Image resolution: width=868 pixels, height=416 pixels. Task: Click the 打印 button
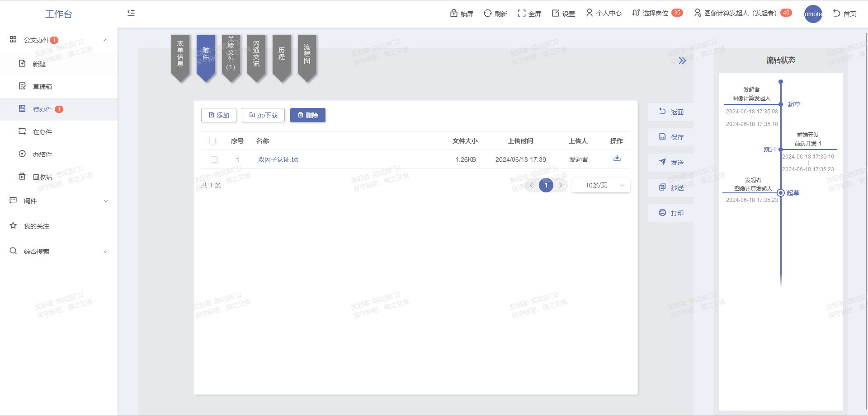pos(671,213)
